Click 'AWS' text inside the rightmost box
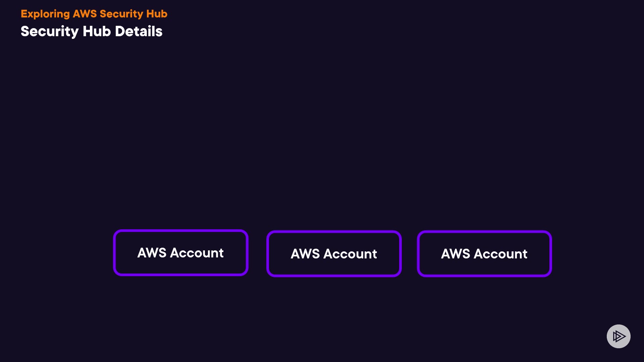Screen dimensions: 644x362 (x=455, y=254)
